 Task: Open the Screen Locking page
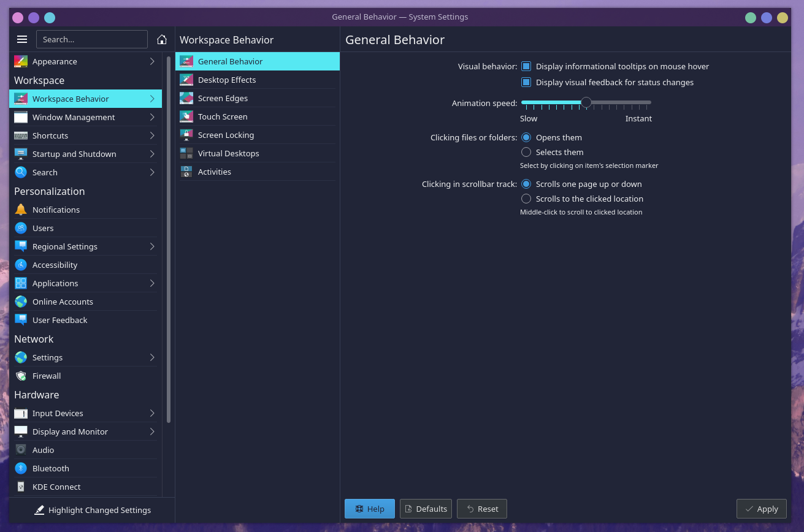point(258,135)
